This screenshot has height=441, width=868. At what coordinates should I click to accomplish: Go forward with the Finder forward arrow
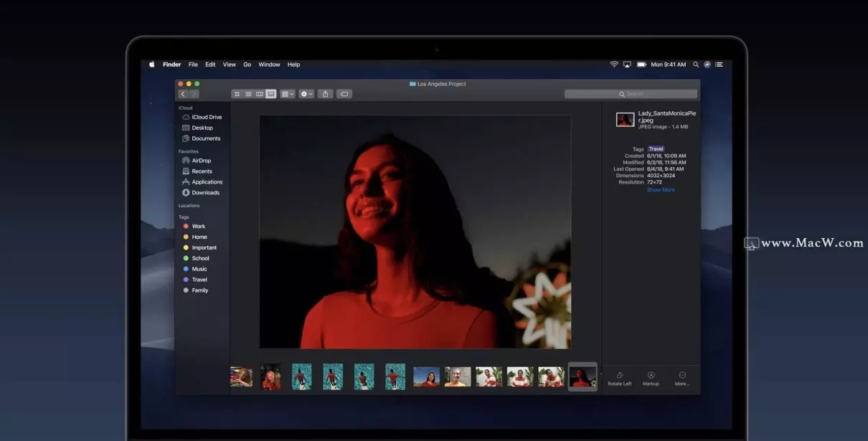(194, 94)
